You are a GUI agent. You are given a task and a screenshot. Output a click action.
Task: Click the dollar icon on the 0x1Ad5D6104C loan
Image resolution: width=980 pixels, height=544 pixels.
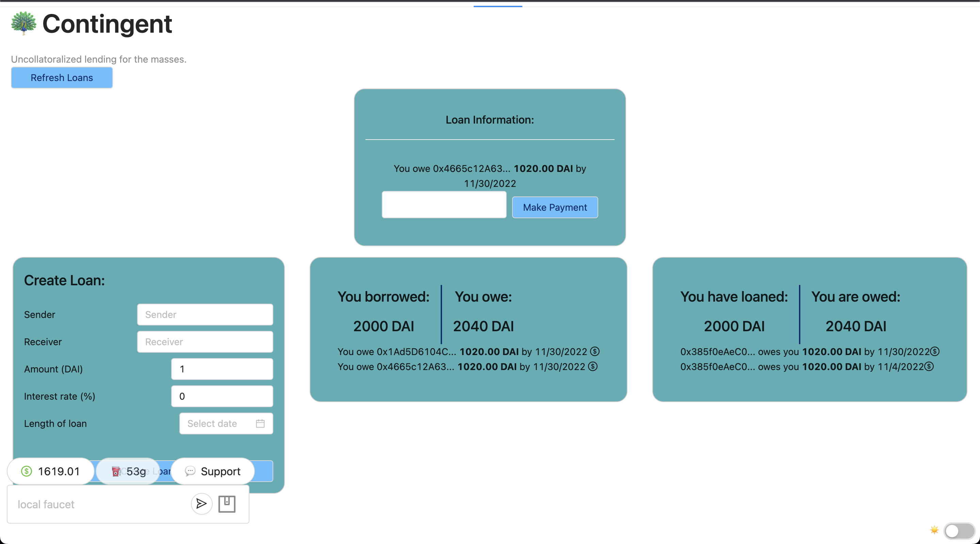[x=594, y=351]
